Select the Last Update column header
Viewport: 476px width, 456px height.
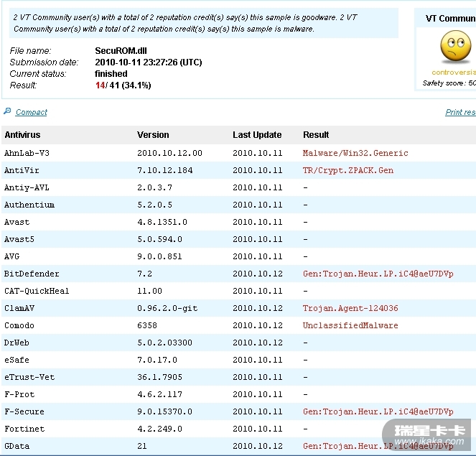[257, 135]
